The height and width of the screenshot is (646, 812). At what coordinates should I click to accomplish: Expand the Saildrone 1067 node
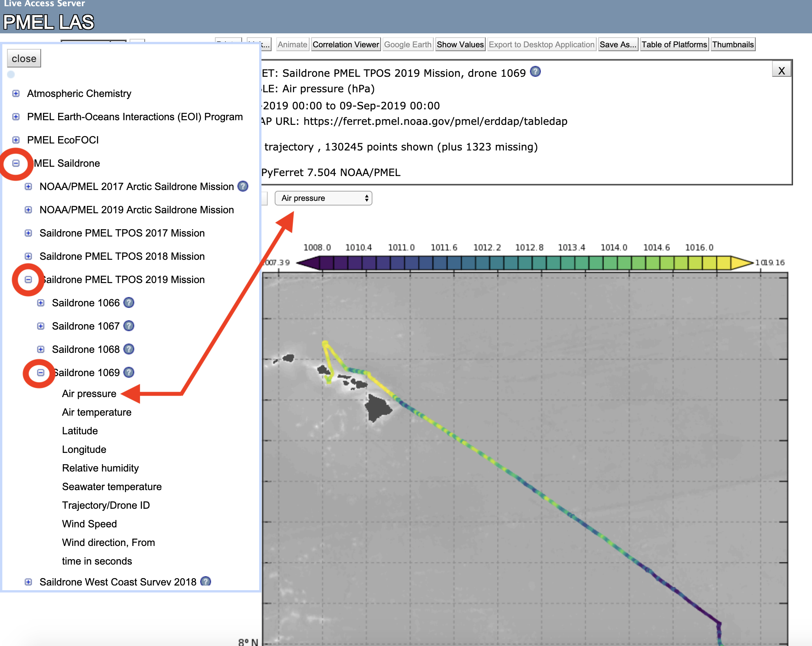point(41,326)
